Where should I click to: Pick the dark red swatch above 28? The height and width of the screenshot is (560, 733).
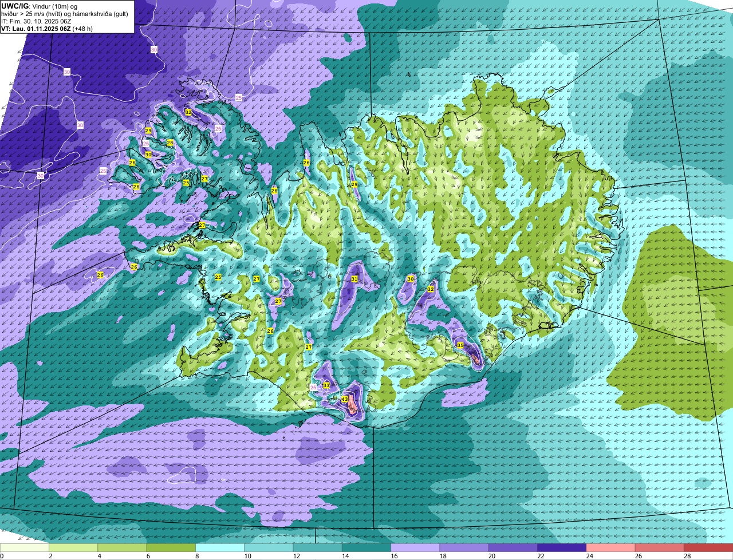tap(708, 547)
